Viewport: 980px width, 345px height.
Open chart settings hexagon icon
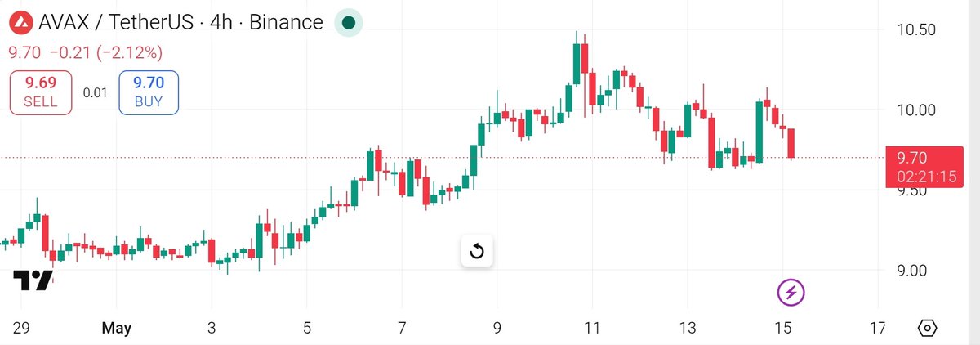click(928, 329)
